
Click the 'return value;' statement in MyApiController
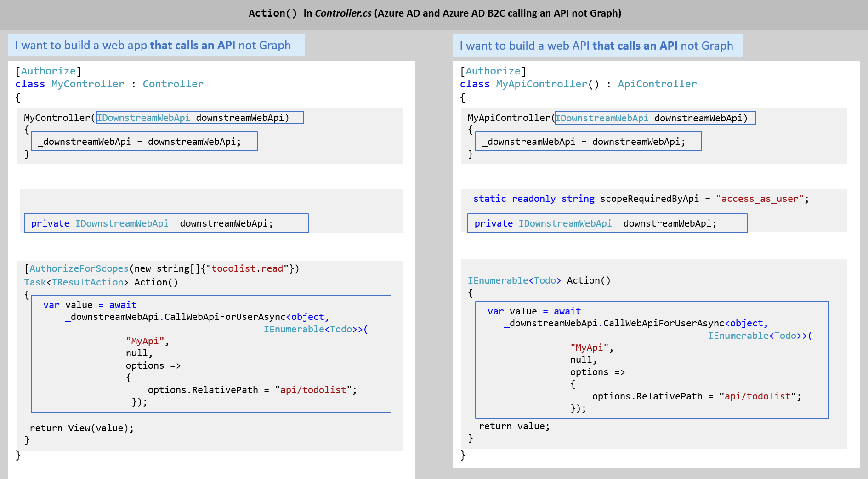tap(514, 426)
